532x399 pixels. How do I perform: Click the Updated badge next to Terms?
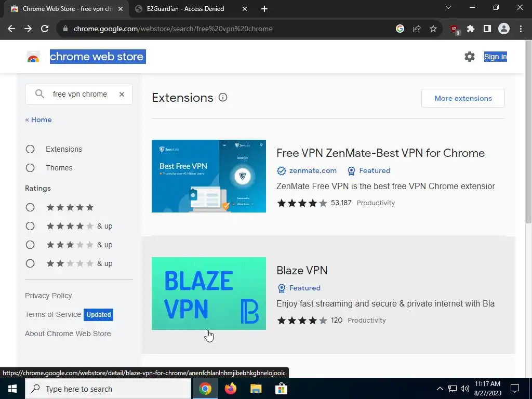coord(98,314)
